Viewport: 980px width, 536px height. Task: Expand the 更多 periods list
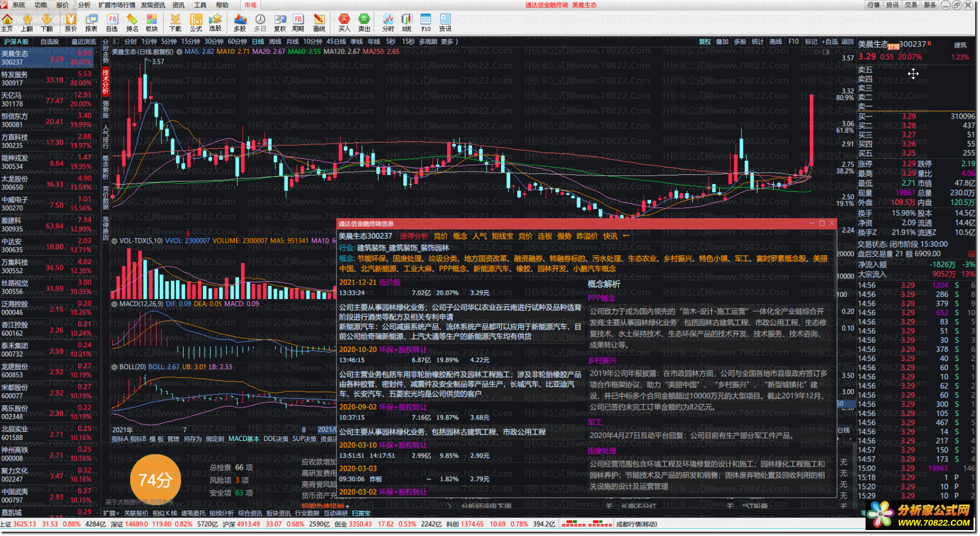449,42
